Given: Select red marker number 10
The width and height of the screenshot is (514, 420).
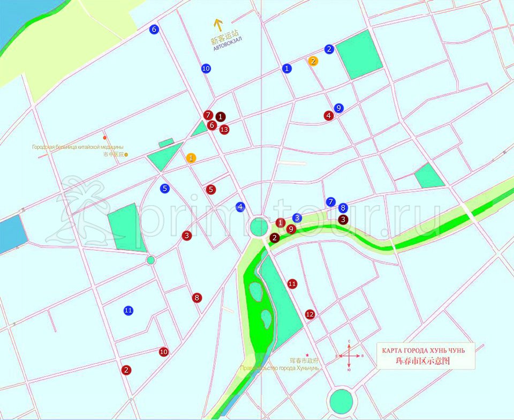Looking at the screenshot, I should click(x=164, y=352).
